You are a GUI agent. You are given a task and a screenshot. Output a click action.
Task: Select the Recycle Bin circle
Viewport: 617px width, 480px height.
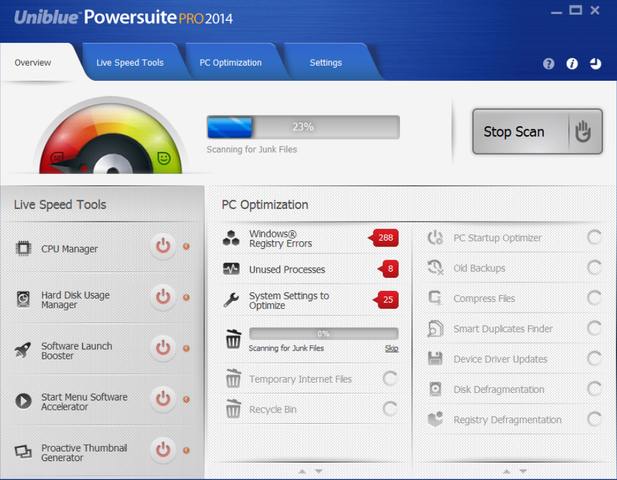[390, 409]
